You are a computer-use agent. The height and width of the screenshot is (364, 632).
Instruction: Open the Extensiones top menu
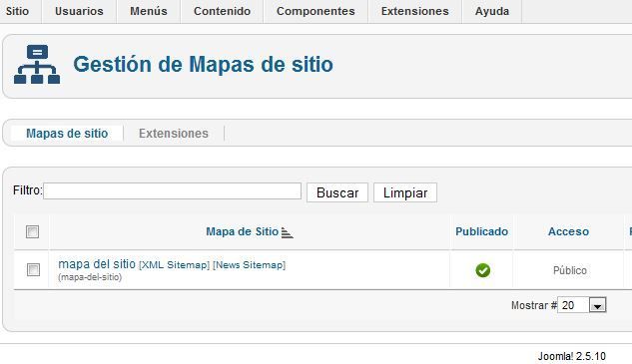click(414, 11)
